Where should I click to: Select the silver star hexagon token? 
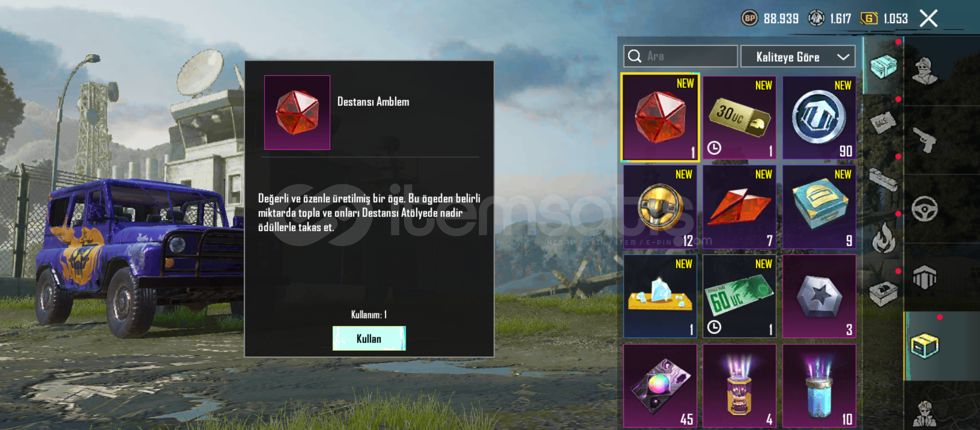tap(819, 296)
